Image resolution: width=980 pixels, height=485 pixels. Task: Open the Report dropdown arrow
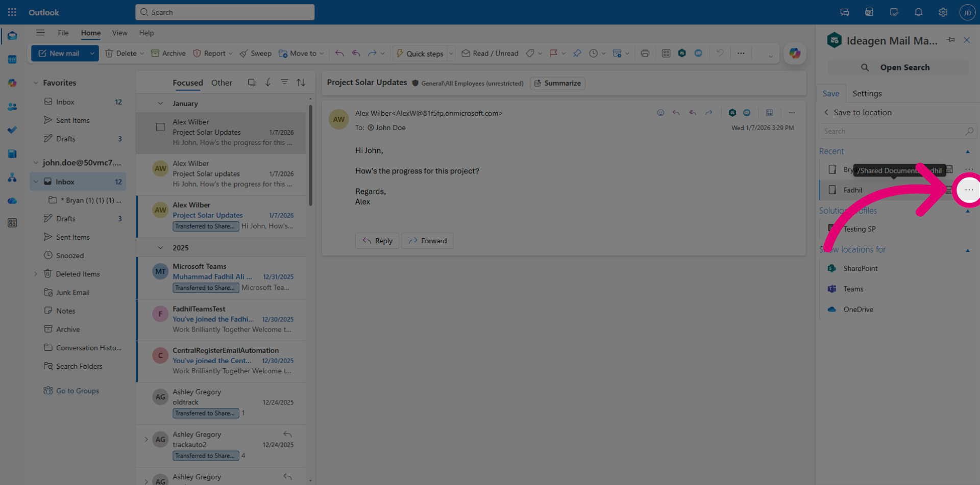pyautogui.click(x=230, y=54)
